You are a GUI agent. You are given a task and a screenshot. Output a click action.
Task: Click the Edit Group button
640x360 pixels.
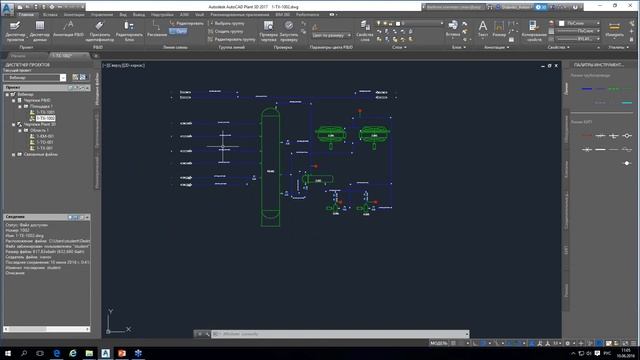(x=231, y=40)
